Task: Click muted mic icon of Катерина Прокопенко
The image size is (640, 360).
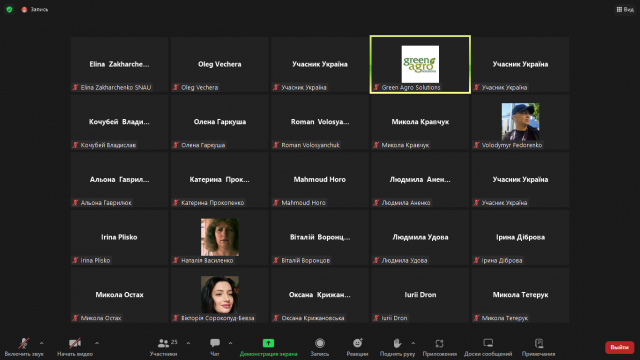Action: [x=176, y=202]
